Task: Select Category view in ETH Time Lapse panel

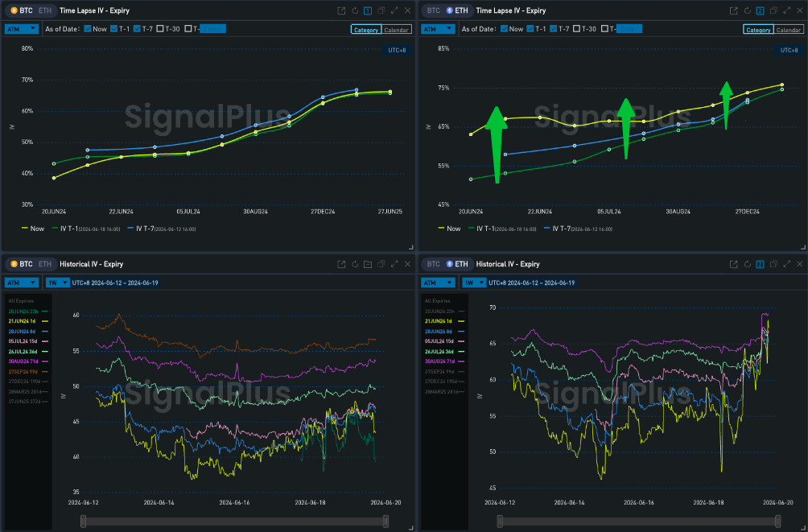Action: click(x=757, y=30)
